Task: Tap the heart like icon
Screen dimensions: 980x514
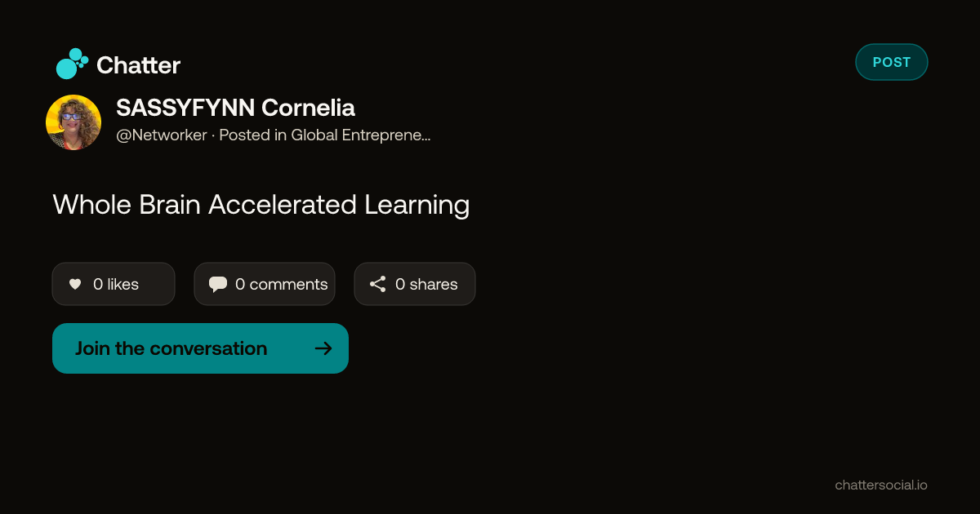Action: pos(75,284)
